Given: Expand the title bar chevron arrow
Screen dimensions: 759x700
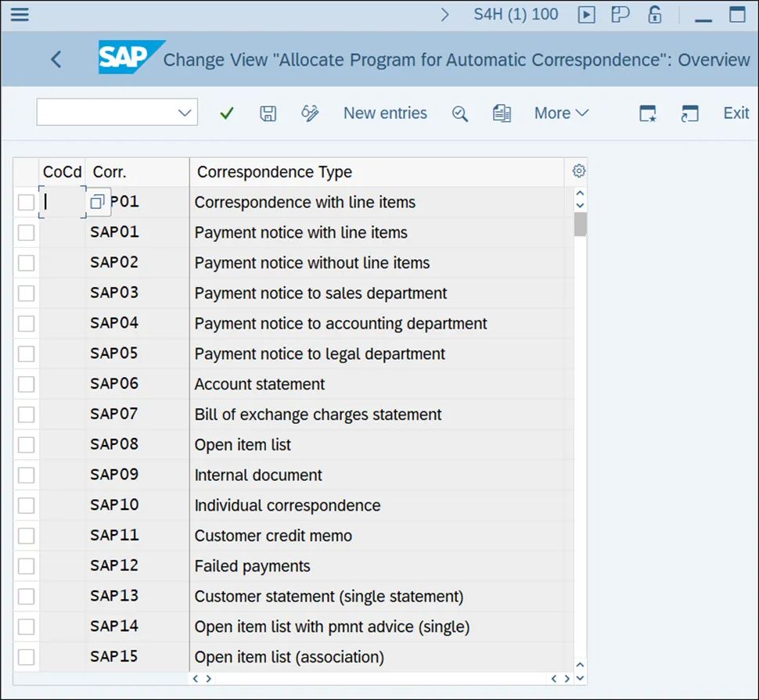Looking at the screenshot, I should (445, 15).
